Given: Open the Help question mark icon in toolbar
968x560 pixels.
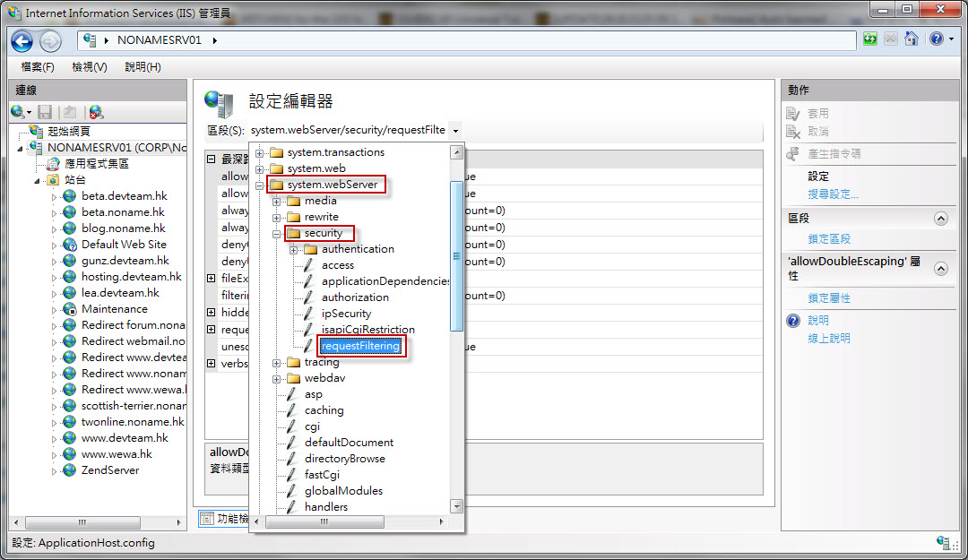Looking at the screenshot, I should [x=937, y=39].
